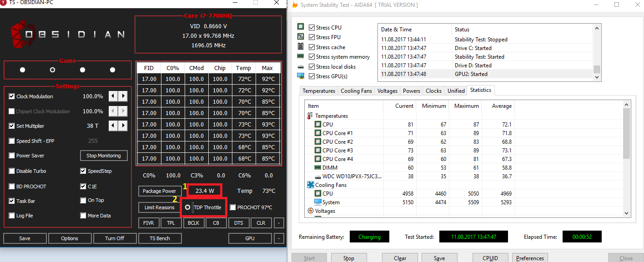
Task: Lower Set Multiplier with the left arrow
Action: pyautogui.click(x=113, y=126)
